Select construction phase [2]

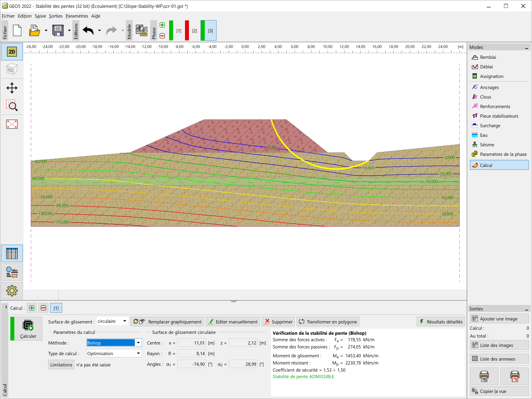(194, 31)
